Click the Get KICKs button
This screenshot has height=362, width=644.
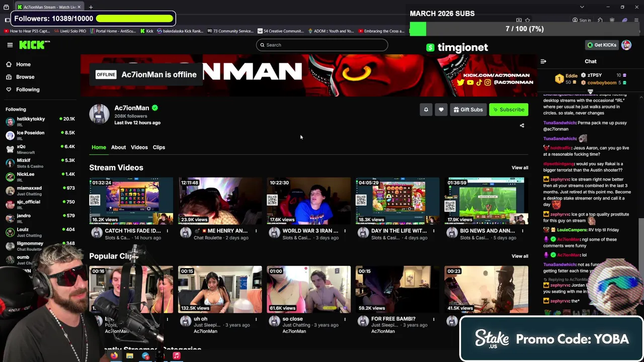coord(602,45)
